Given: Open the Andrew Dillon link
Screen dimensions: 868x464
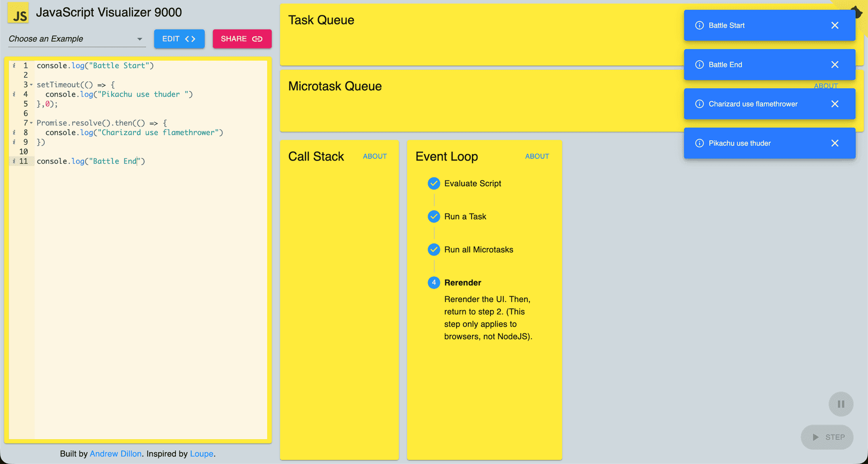Looking at the screenshot, I should coord(116,454).
